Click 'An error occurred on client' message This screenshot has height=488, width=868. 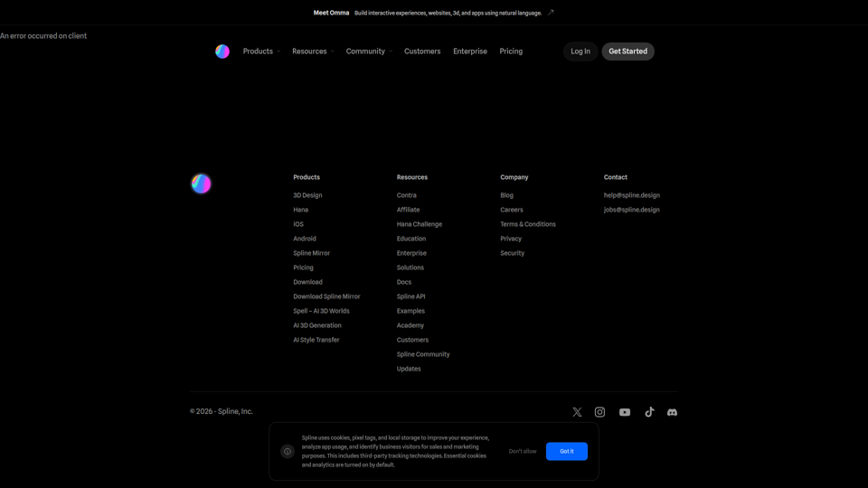point(43,36)
